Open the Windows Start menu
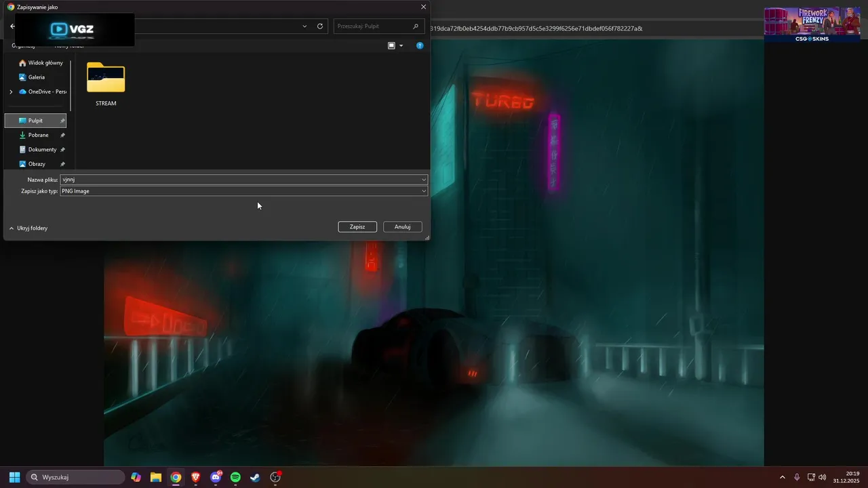Screen dimensions: 868x488 14,477
